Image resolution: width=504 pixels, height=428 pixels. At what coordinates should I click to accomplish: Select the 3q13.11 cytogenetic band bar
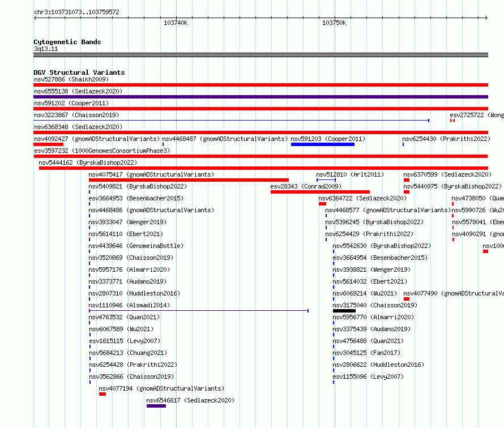260,55
